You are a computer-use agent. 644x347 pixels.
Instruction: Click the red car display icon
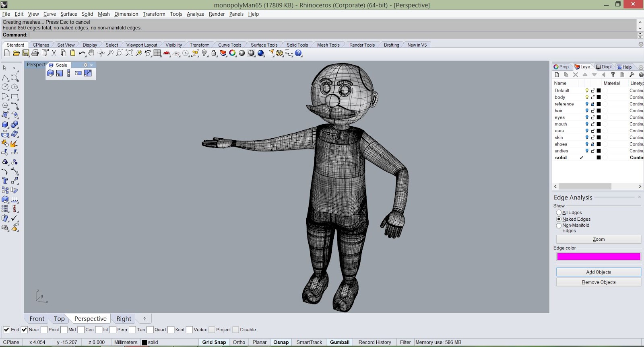[x=167, y=53]
